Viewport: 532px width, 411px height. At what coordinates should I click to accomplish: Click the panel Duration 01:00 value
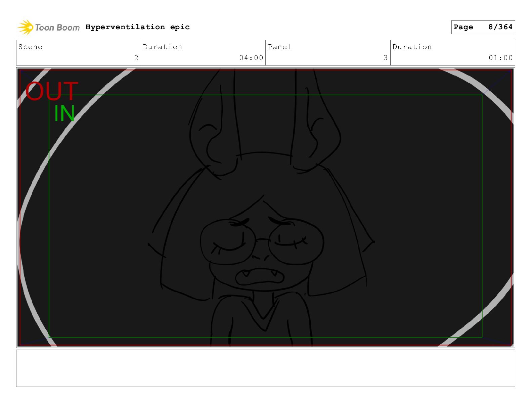[501, 58]
